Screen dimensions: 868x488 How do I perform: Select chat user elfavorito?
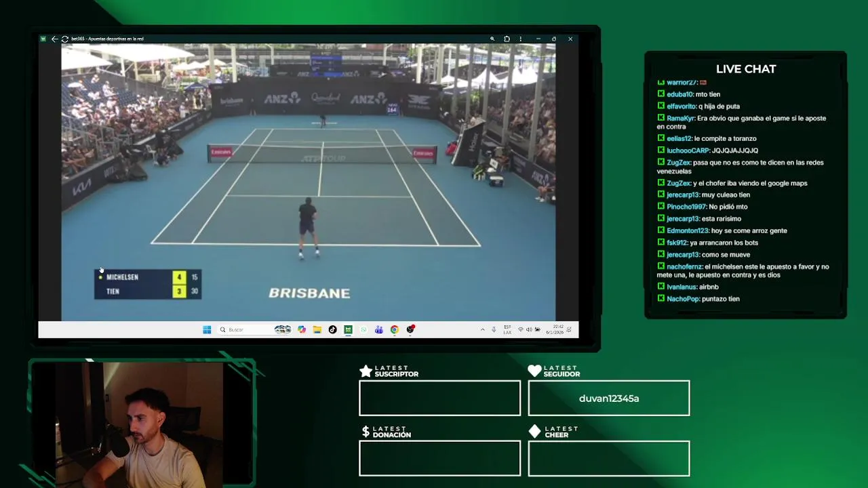(682, 106)
